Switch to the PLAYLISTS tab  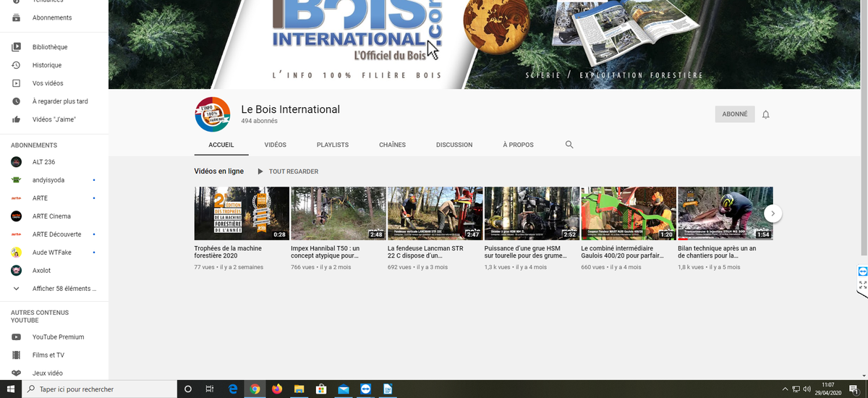pos(333,145)
